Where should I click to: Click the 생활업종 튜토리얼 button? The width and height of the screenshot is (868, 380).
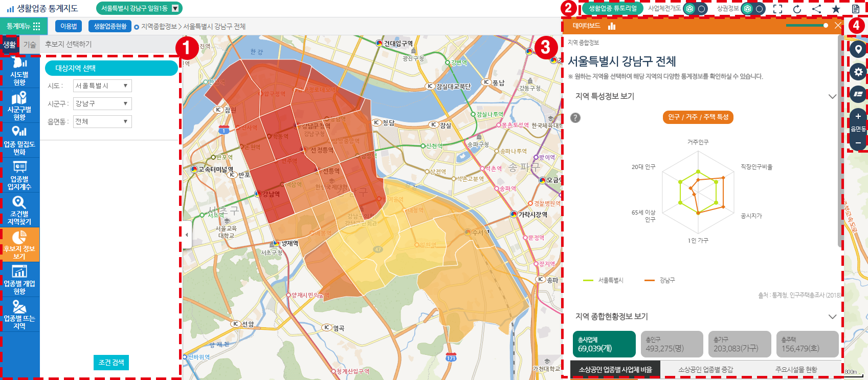point(612,9)
